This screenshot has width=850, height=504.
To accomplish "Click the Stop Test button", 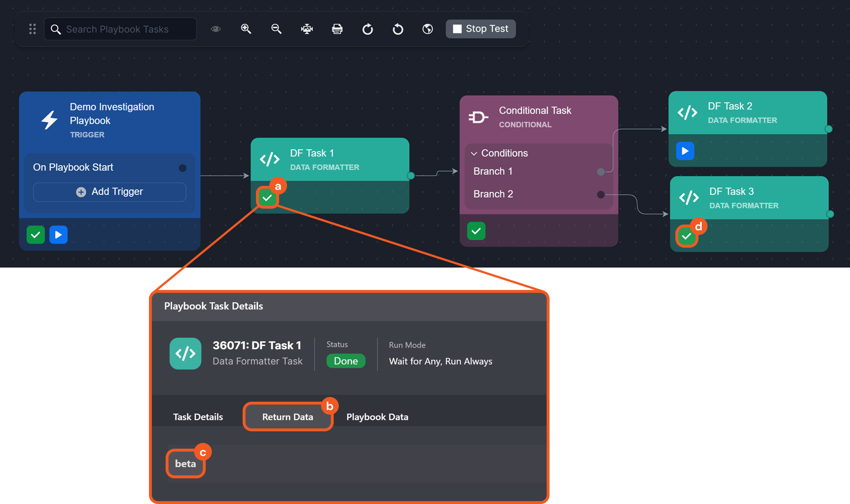I will (480, 29).
